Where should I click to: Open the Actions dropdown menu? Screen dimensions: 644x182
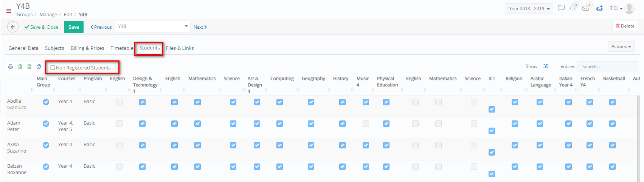point(621,46)
